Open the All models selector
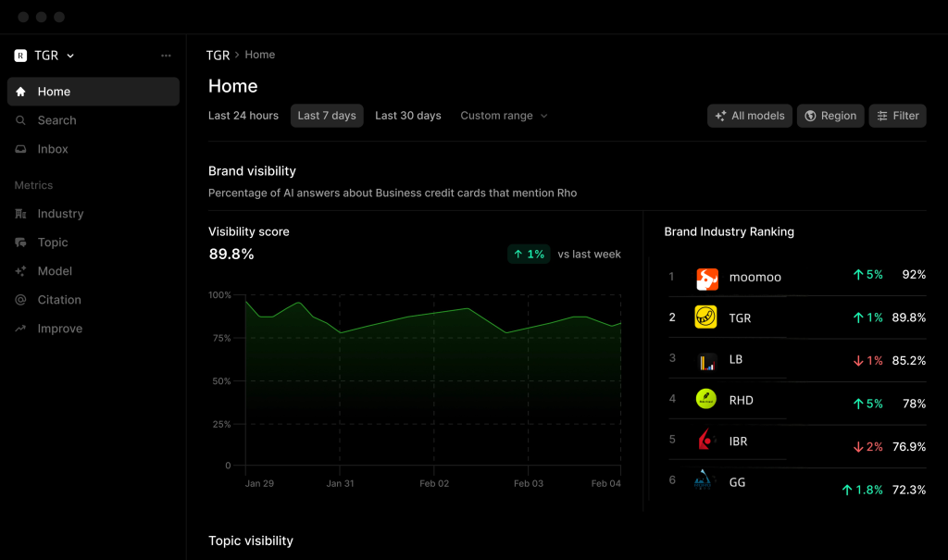The height and width of the screenshot is (560, 948). click(750, 116)
